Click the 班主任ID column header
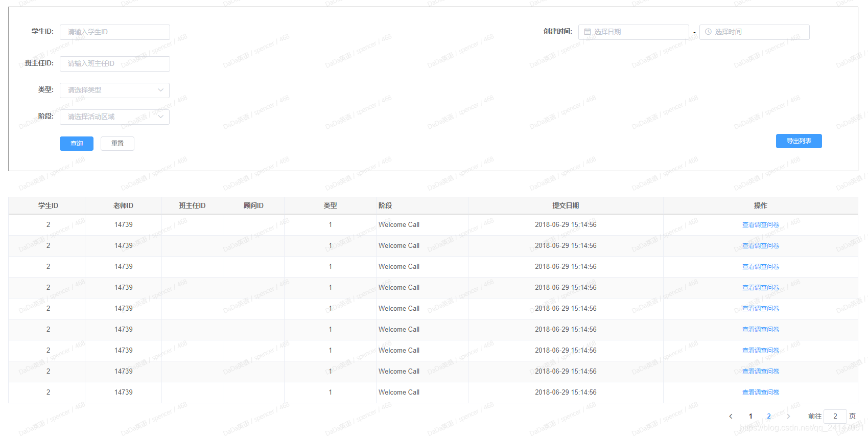 coord(192,205)
